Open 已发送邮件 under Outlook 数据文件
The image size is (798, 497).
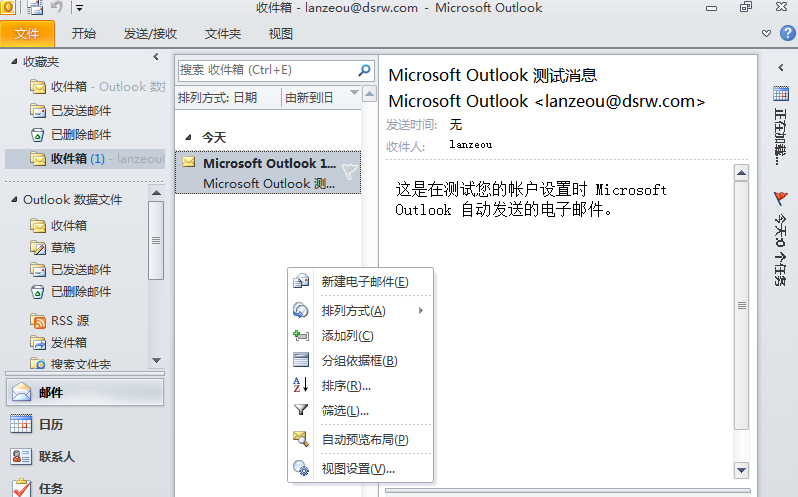point(70,270)
